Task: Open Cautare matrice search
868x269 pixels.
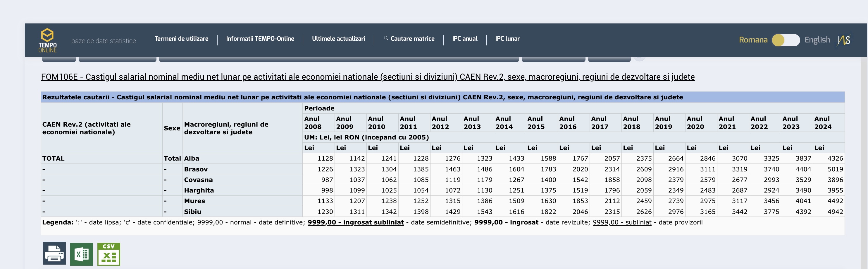Action: tap(412, 39)
